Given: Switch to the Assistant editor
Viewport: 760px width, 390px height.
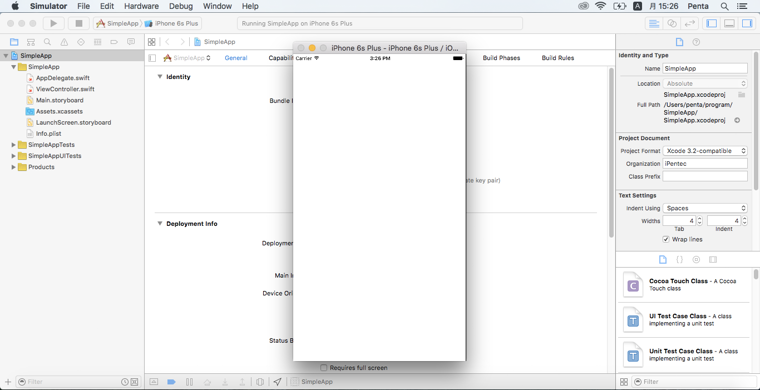Looking at the screenshot, I should click(672, 23).
